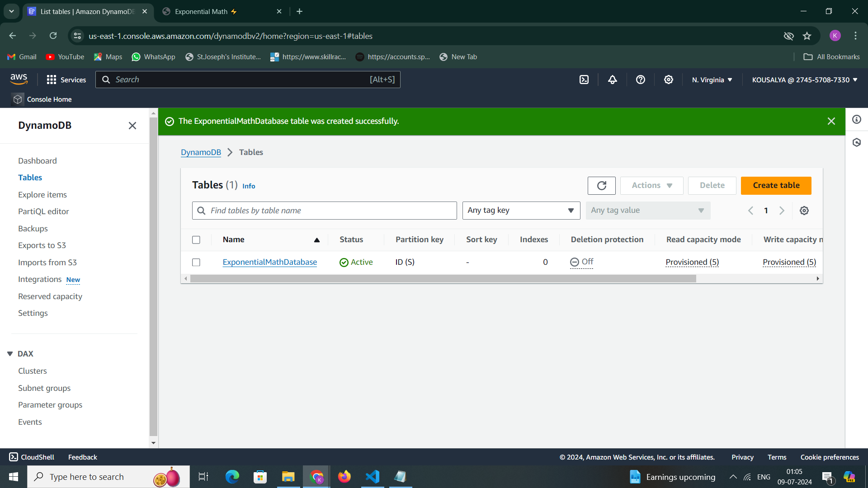Open the Services grid menu
This screenshot has width=868, height=488.
tap(51, 80)
